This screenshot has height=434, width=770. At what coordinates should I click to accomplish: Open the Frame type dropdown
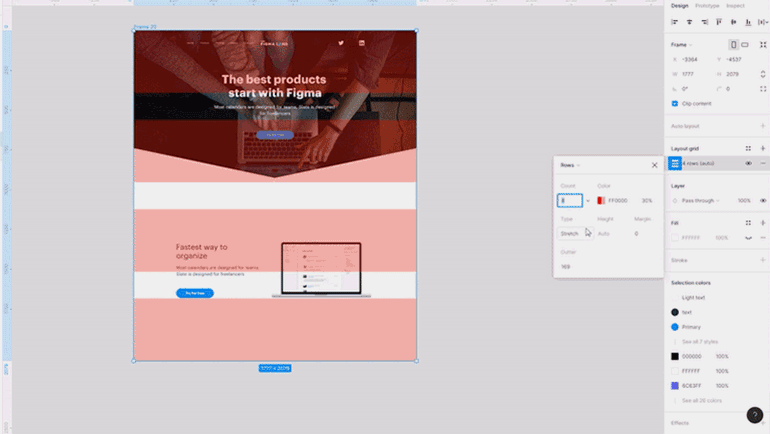pyautogui.click(x=682, y=45)
